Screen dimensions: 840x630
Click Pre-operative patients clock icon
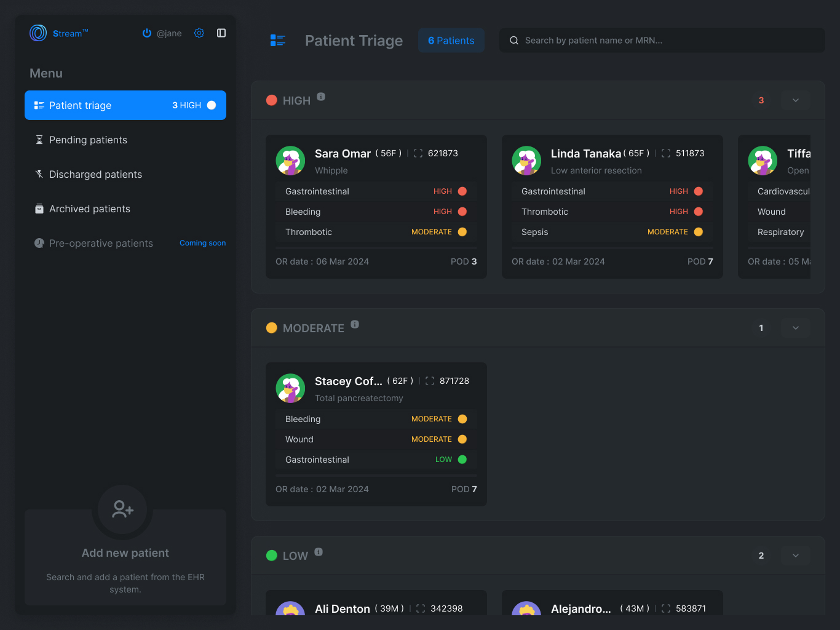click(39, 243)
